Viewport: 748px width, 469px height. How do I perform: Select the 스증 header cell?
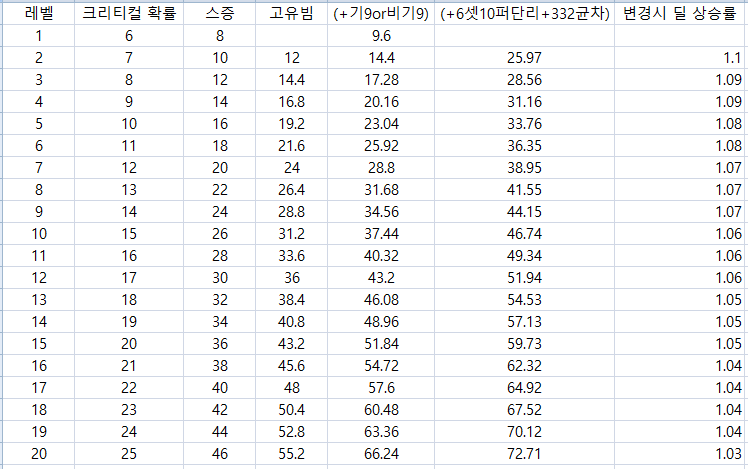pos(220,14)
